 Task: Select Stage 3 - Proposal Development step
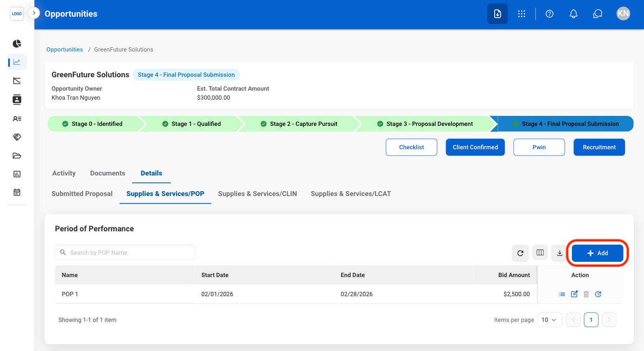click(x=425, y=124)
